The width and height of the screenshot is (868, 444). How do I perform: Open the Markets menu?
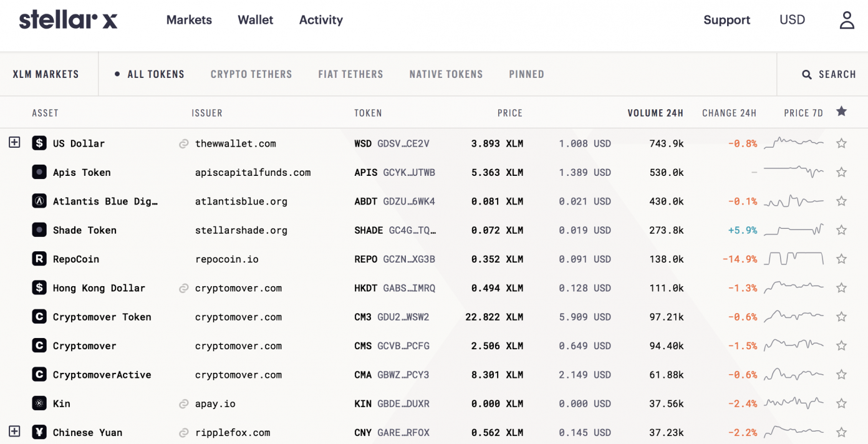189,20
